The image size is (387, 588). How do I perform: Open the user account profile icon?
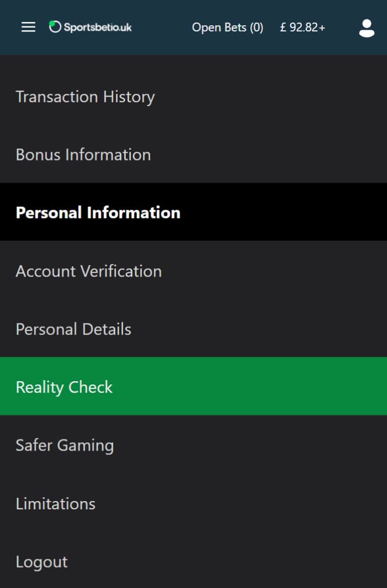pyautogui.click(x=367, y=28)
